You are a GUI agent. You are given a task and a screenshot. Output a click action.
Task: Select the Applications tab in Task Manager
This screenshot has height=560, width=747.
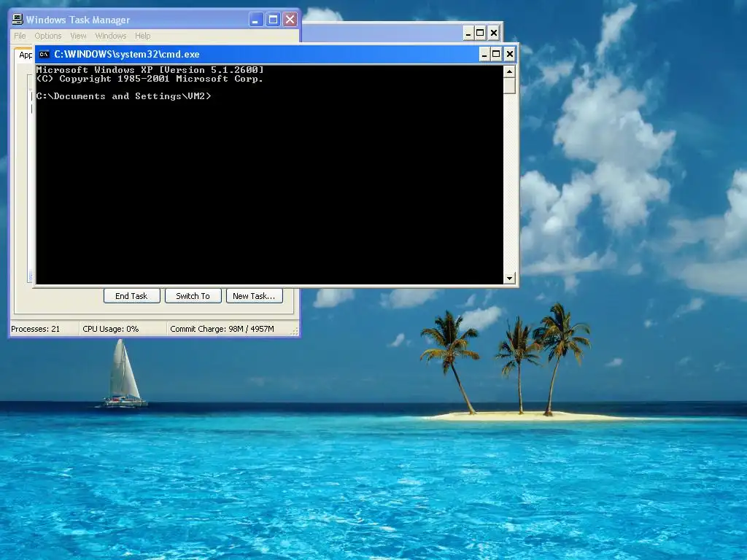point(25,55)
